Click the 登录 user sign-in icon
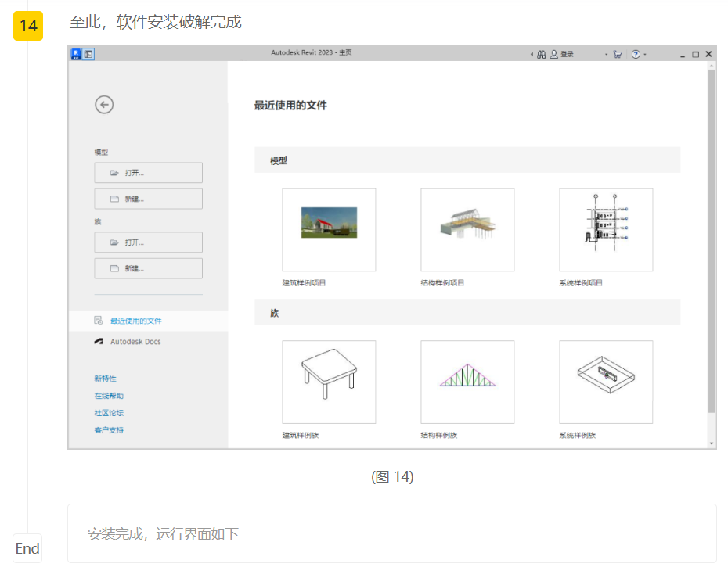This screenshot has height=578, width=728. tap(554, 55)
